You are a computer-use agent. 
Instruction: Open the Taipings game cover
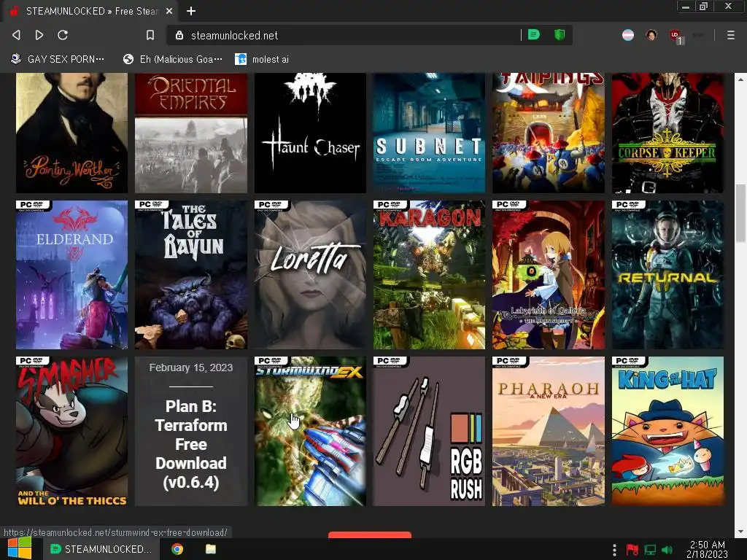(549, 133)
